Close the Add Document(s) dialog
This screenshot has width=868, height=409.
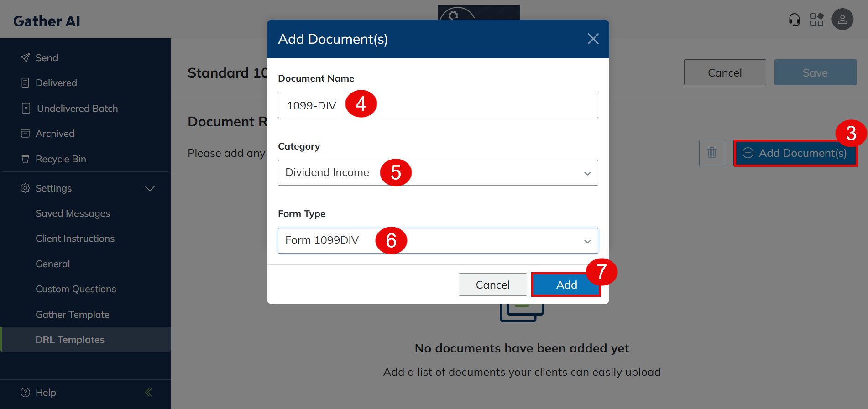click(x=593, y=39)
